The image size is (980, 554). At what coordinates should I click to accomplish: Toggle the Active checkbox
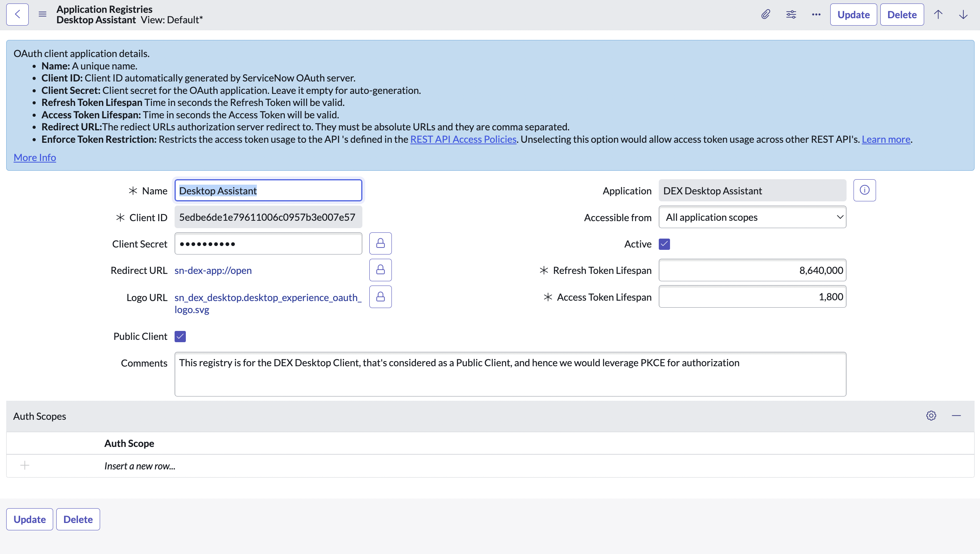(x=664, y=244)
